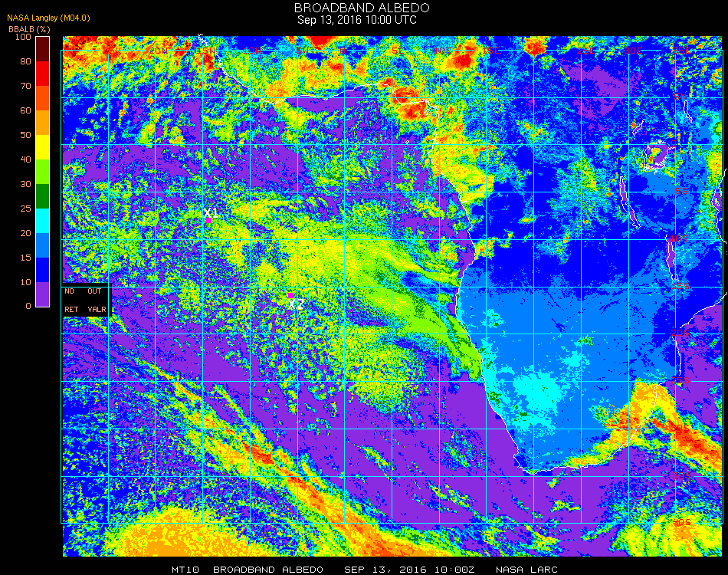The height and width of the screenshot is (575, 728).
Task: Click the 20S latitude label on the right edge
Action: (x=680, y=333)
